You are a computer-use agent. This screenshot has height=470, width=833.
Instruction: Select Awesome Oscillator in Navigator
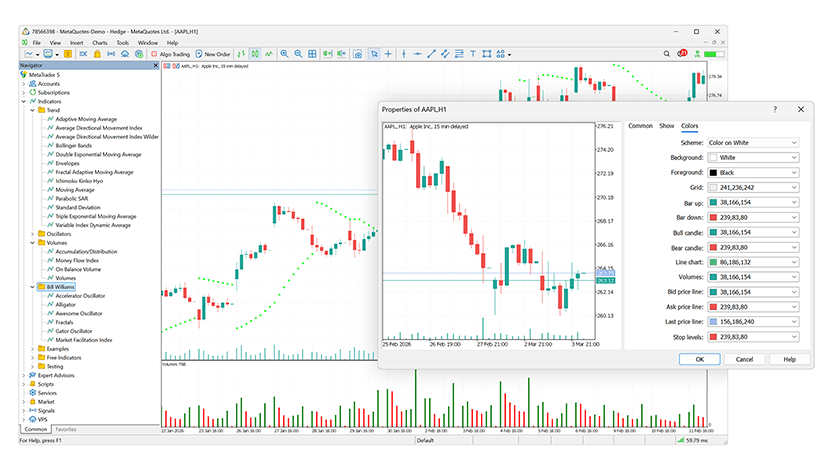(x=79, y=313)
